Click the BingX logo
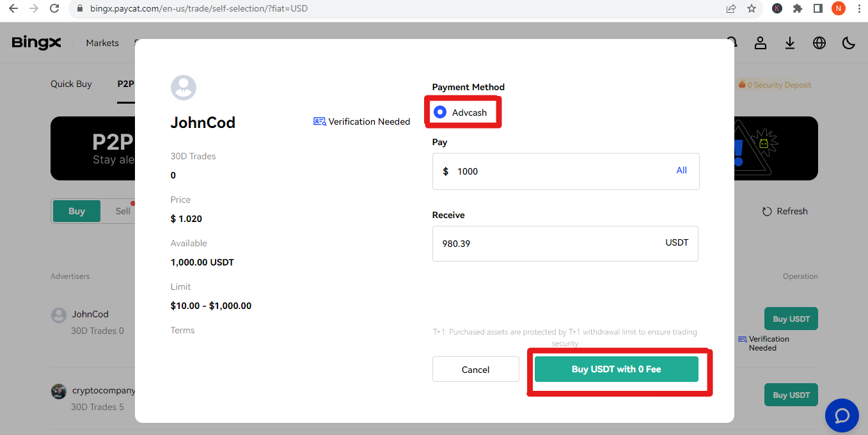The width and height of the screenshot is (868, 435). coord(36,43)
